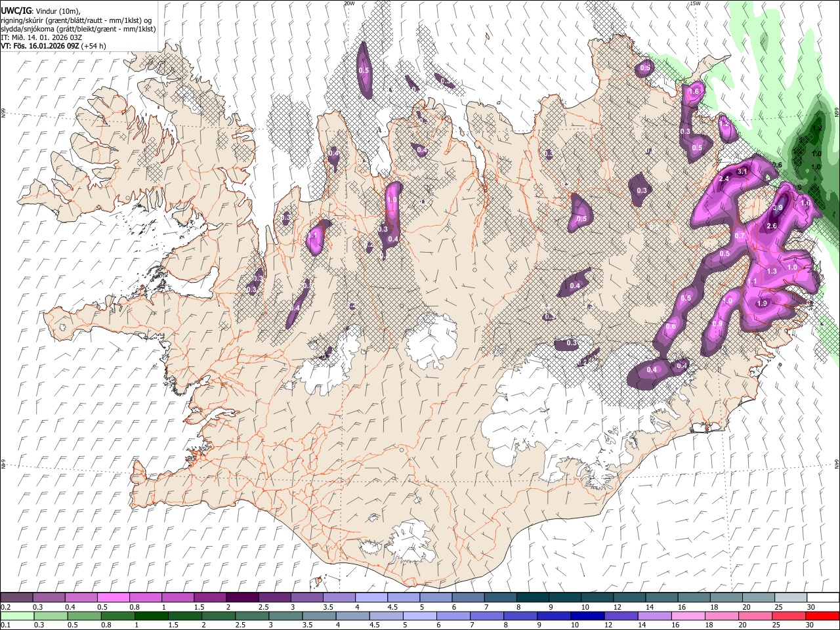Pick the 4 lavender swatch in upper snow legend

tap(371, 598)
